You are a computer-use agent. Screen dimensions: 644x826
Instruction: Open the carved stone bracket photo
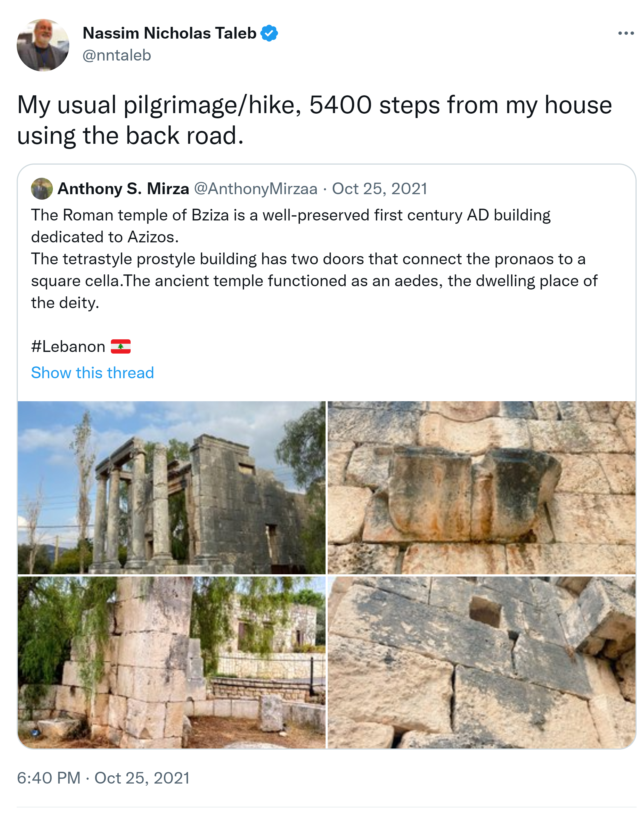[x=481, y=487]
